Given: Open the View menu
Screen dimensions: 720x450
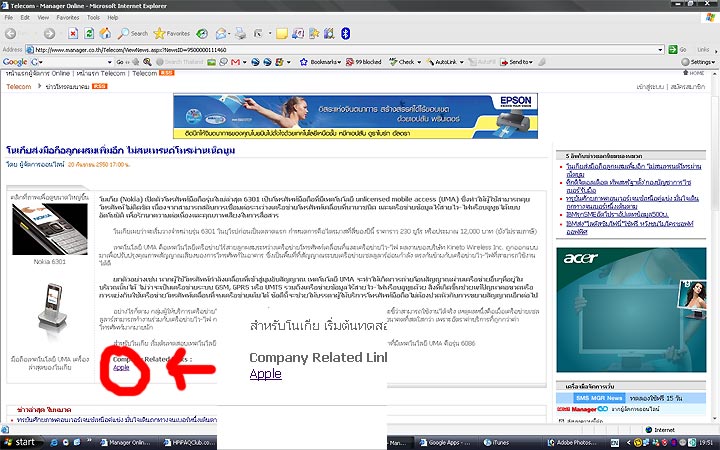Looking at the screenshot, I should coord(43,17).
